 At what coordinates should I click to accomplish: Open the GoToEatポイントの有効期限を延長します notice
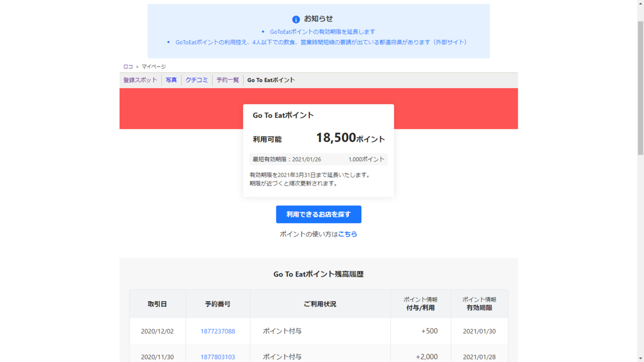323,32
